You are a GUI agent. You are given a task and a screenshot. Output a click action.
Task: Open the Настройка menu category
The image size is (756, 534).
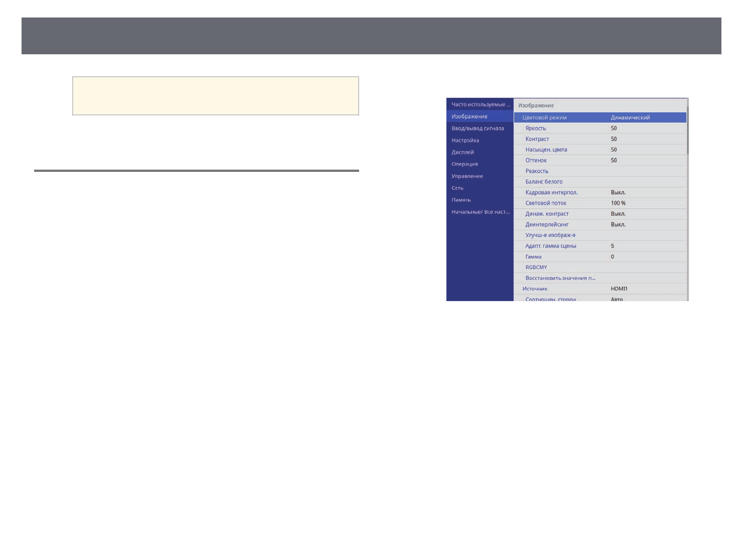click(x=465, y=140)
